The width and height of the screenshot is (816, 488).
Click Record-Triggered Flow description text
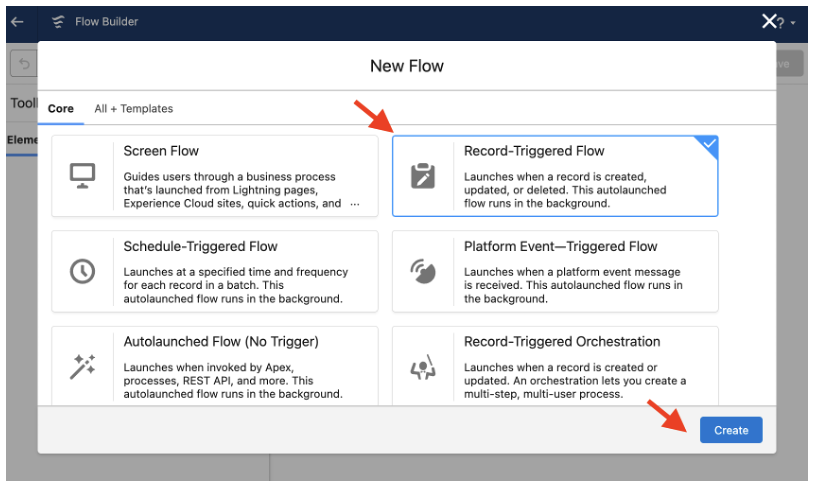(565, 190)
